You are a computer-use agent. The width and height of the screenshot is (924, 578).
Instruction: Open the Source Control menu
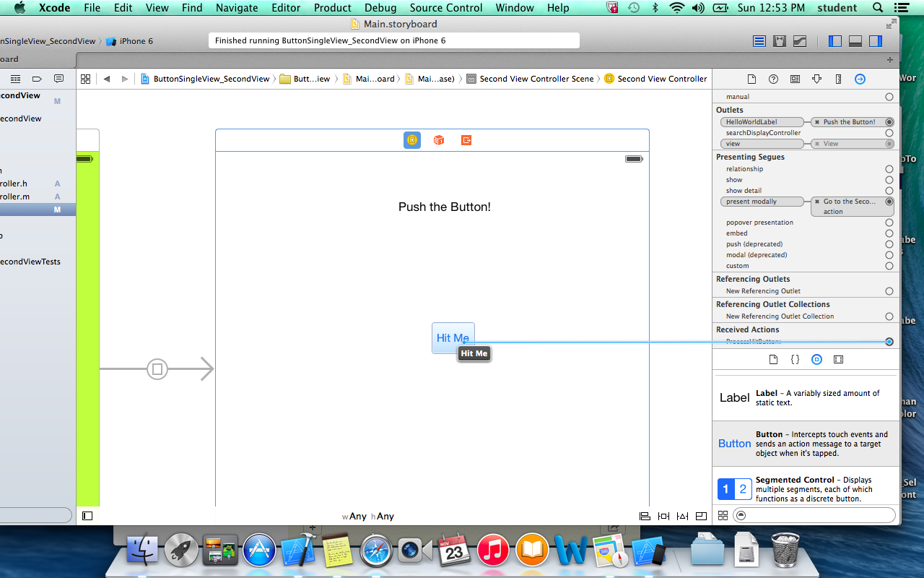[445, 8]
